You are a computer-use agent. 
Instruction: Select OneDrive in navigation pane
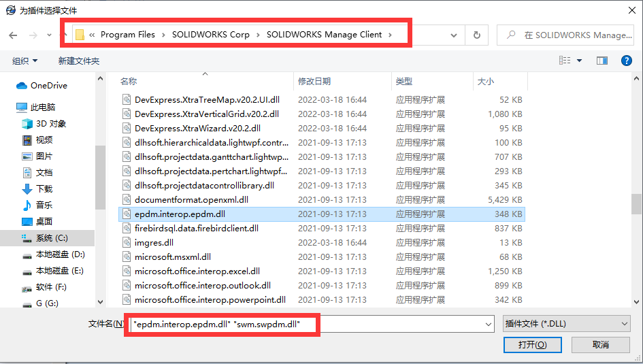pyautogui.click(x=42, y=86)
